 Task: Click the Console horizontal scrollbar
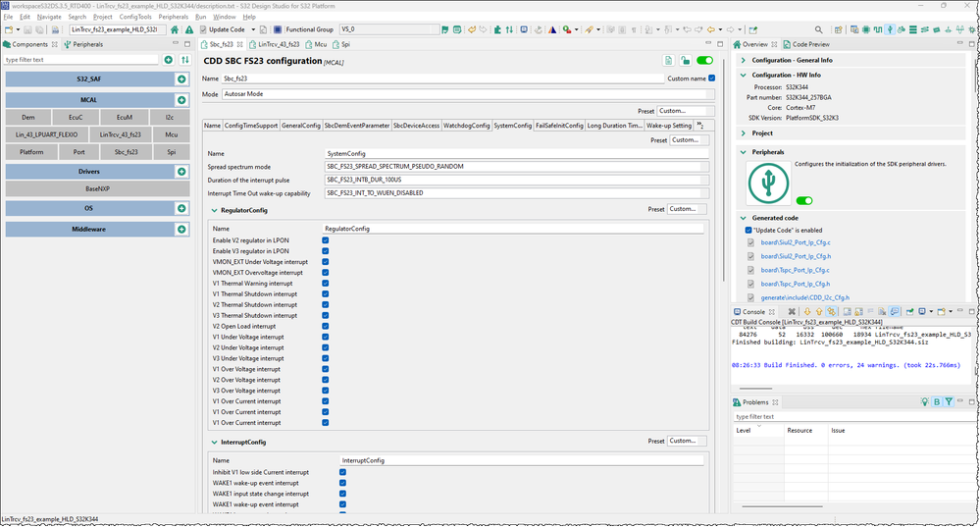755,389
